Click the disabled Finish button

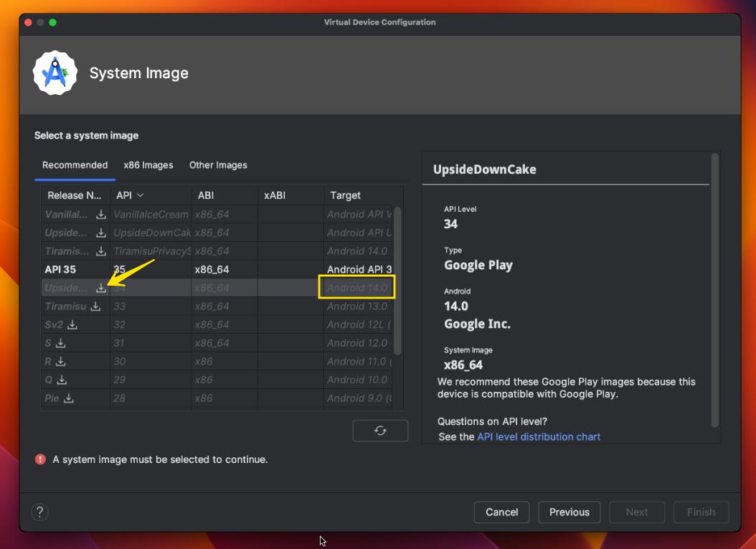coord(701,512)
